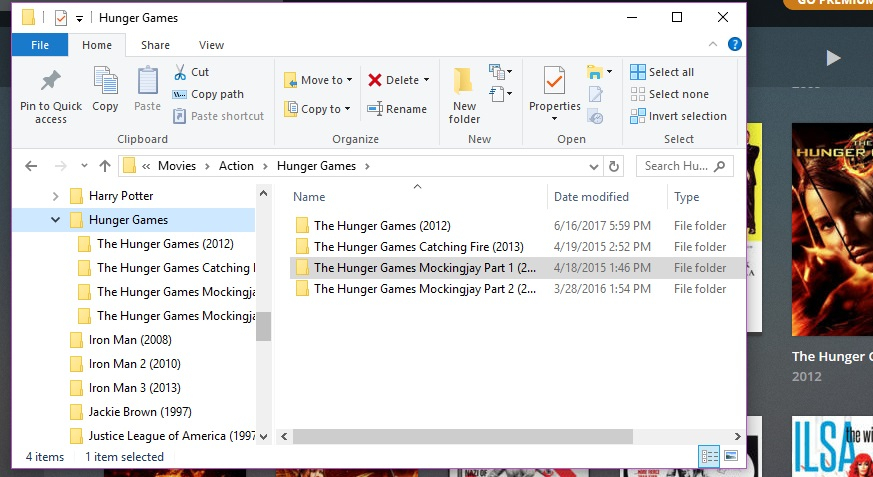Go up one folder level arrow
This screenshot has height=477, width=873.
[x=105, y=166]
